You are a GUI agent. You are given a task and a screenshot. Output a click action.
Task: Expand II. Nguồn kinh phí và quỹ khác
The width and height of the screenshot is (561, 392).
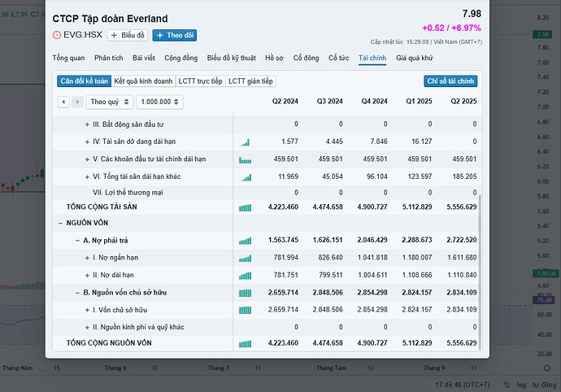coord(87,327)
